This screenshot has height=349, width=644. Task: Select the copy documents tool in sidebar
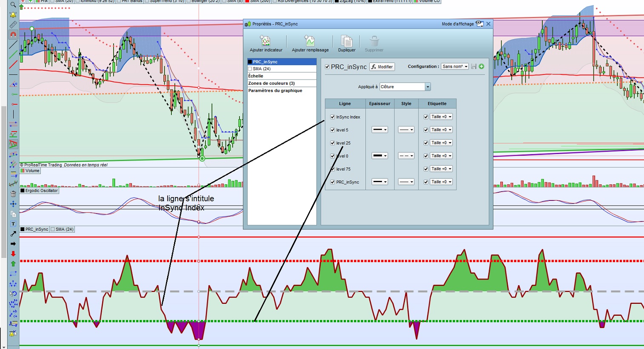click(x=13, y=214)
